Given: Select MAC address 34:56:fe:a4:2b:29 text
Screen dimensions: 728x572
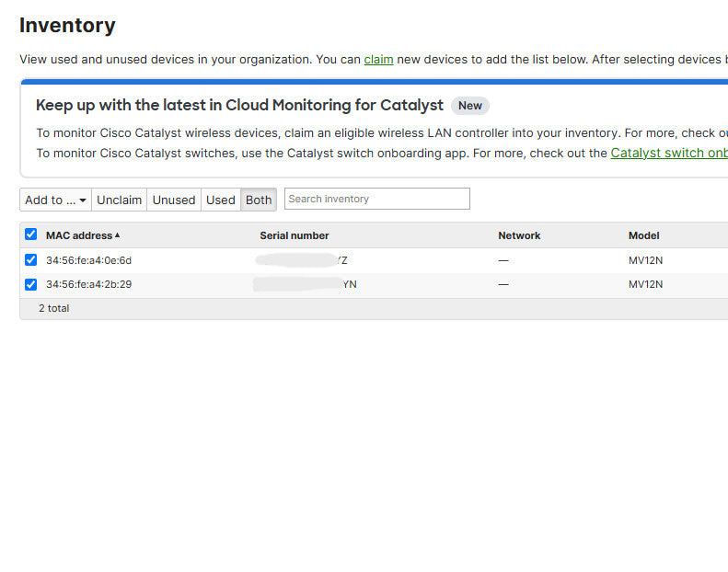Looking at the screenshot, I should (88, 284).
